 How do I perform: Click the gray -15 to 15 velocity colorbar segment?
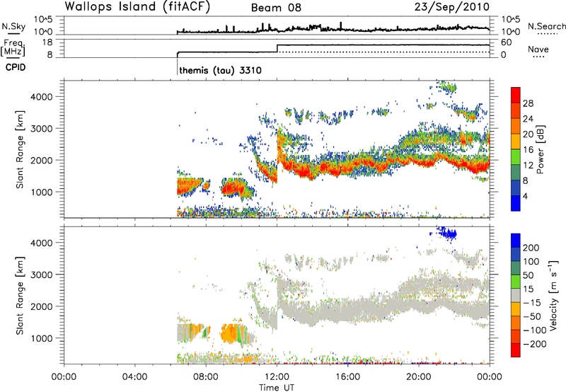click(x=516, y=295)
